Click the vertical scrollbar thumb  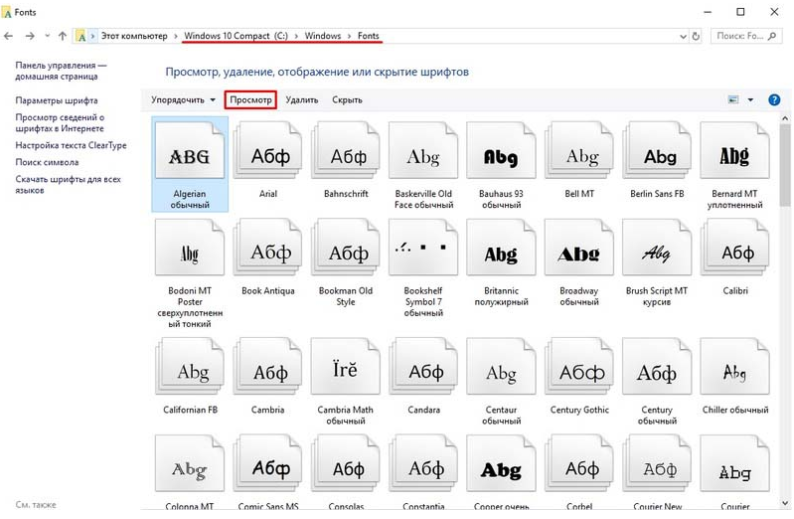(785, 167)
